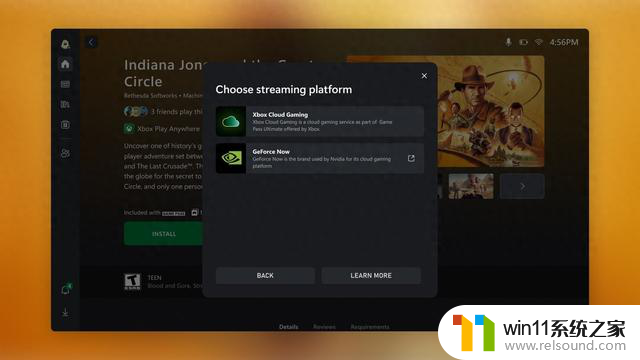Click 'Choose streaming platform' heading
Screen dimensions: 640x360
tap(284, 89)
